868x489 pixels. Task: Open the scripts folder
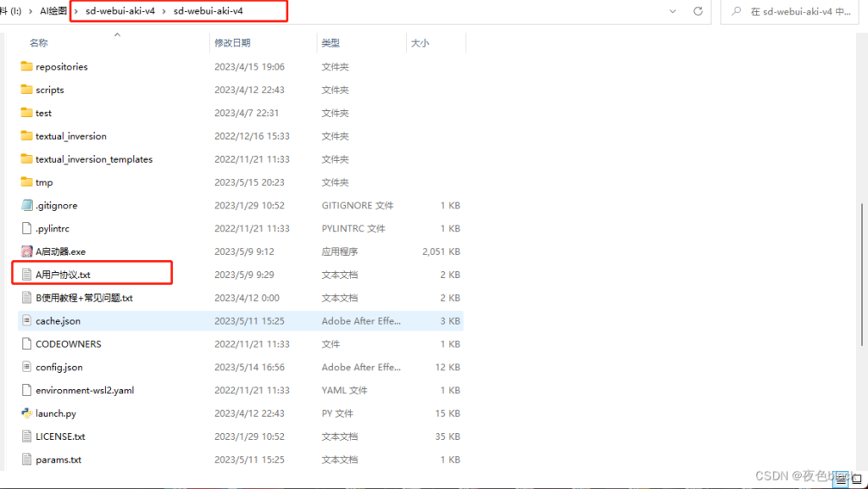53,89
